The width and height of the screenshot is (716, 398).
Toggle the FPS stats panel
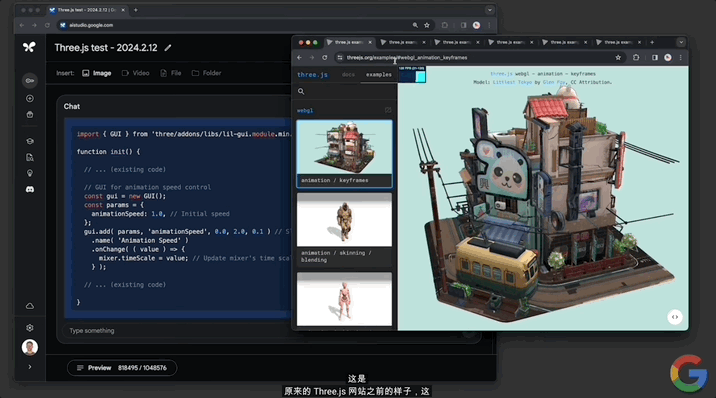tap(412, 75)
